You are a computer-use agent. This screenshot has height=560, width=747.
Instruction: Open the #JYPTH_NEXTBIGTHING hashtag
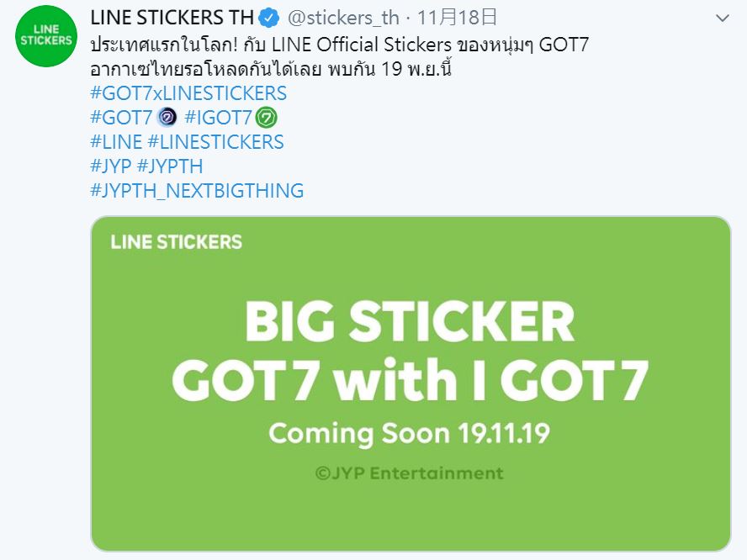coord(197,191)
